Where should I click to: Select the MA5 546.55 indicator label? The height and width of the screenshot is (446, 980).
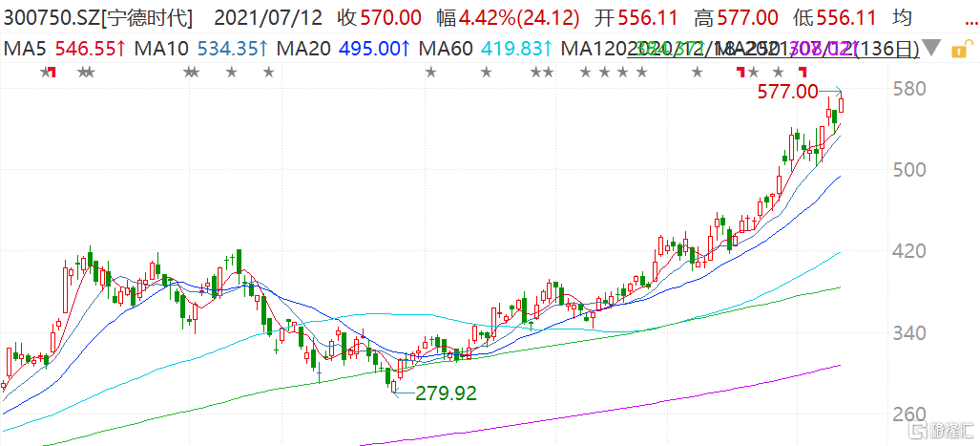66,48
